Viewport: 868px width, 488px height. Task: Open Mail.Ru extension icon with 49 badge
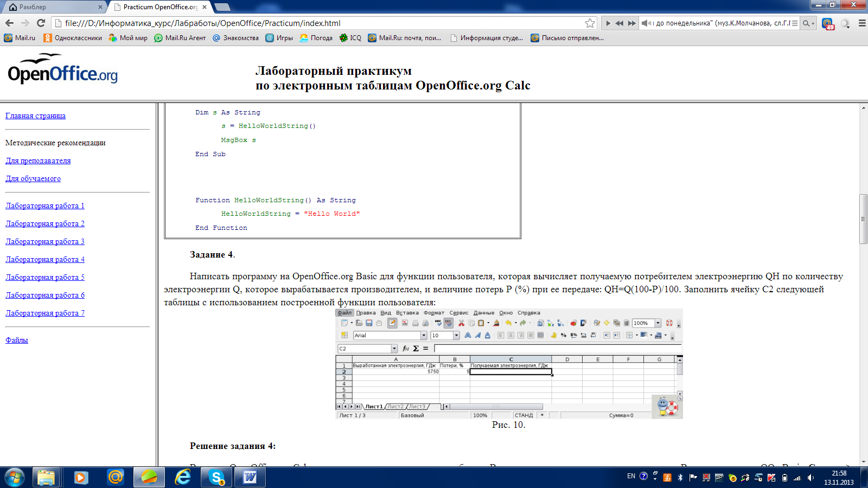click(828, 23)
